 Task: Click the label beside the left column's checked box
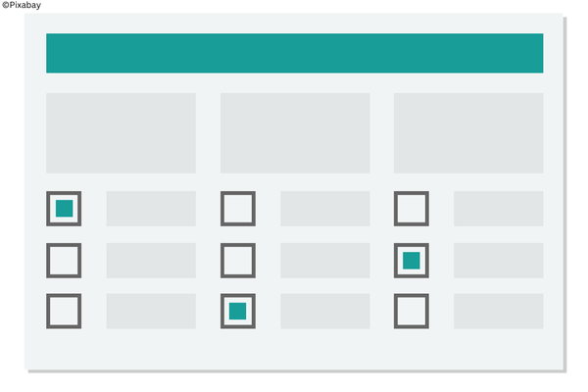point(151,209)
